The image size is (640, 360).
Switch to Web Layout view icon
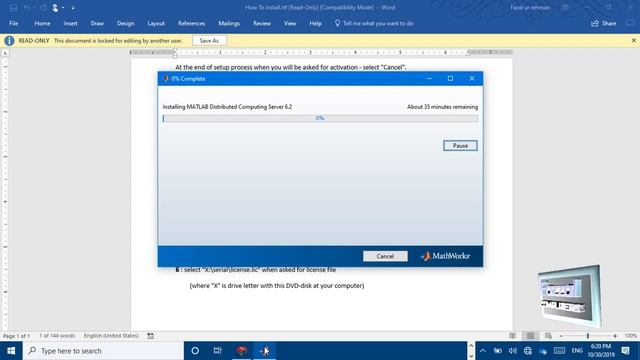548,336
